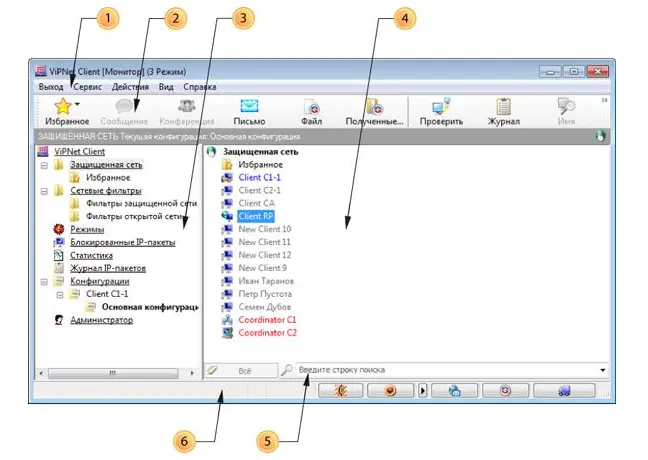Screen dimensions: 648x460
Task: Collapse the Конфигурации tree node
Action: (x=44, y=281)
